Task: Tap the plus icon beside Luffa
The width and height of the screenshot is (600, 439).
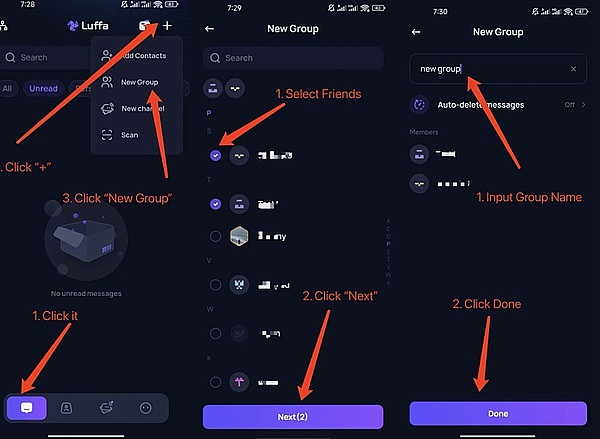Action: 167,26
